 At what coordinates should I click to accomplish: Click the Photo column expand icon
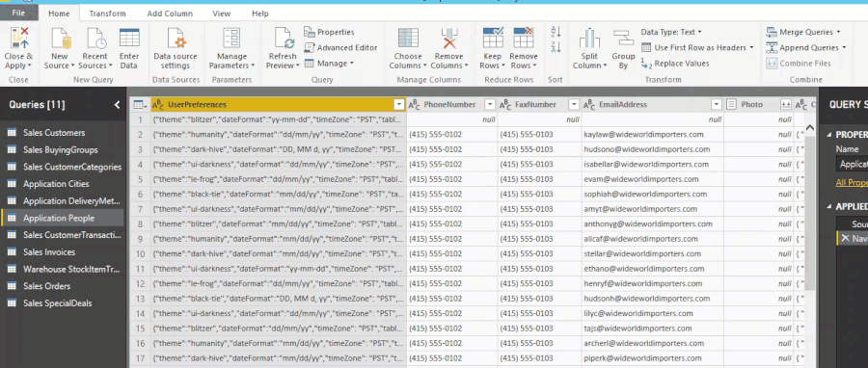pos(785,104)
